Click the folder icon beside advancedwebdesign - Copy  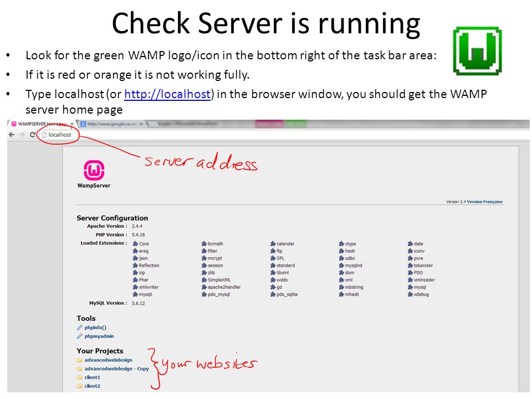(79, 369)
